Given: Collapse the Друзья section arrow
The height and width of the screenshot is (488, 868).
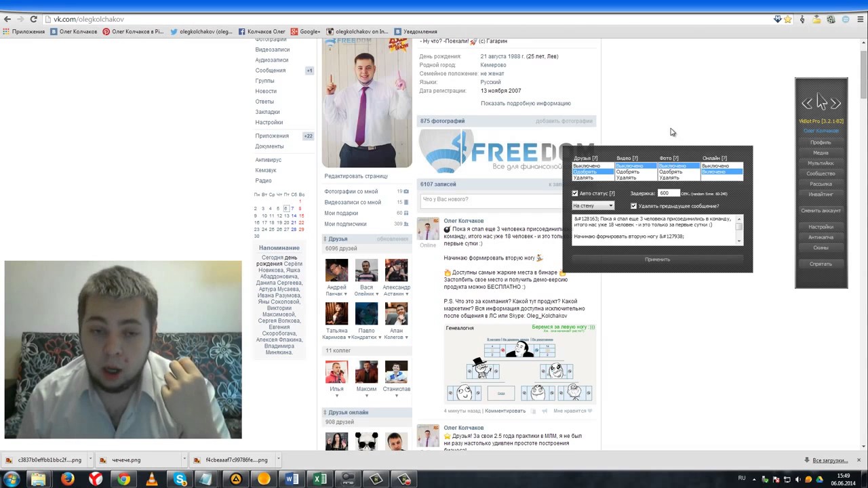Looking at the screenshot, I should pos(325,239).
